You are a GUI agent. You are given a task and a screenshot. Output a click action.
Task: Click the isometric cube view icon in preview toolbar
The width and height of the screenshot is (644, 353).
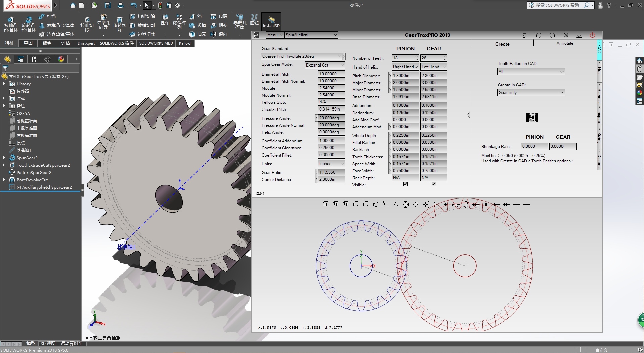pyautogui.click(x=376, y=204)
